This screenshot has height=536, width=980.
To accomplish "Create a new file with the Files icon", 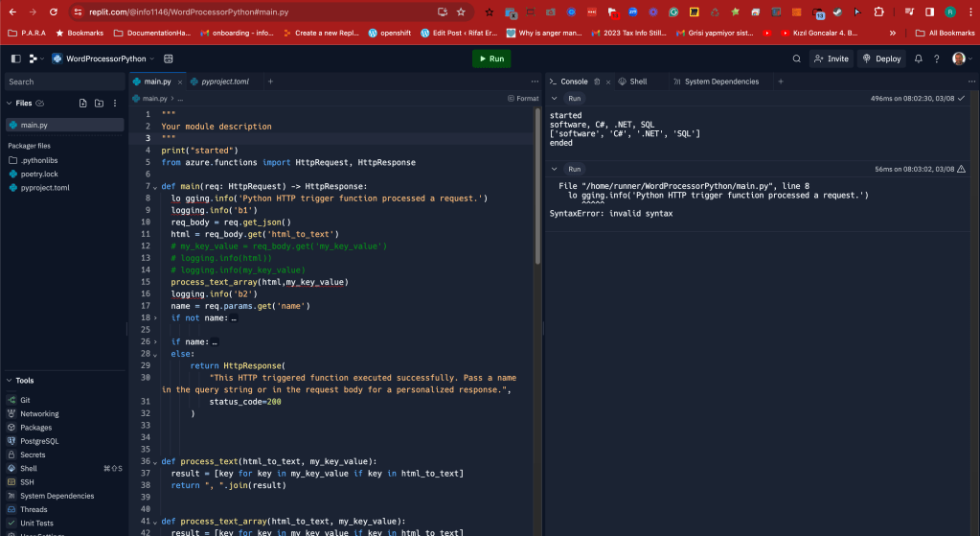I will click(x=82, y=104).
